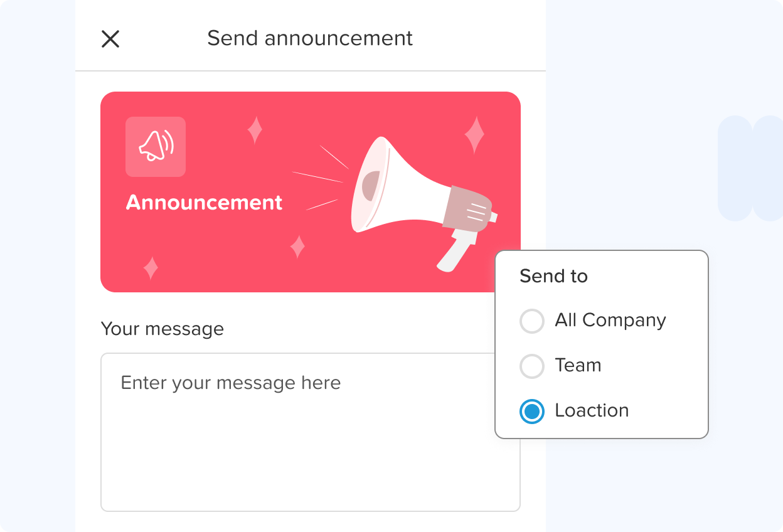Click the sparkle below the megaphone's sound lines
The height and width of the screenshot is (532, 783).
297,247
